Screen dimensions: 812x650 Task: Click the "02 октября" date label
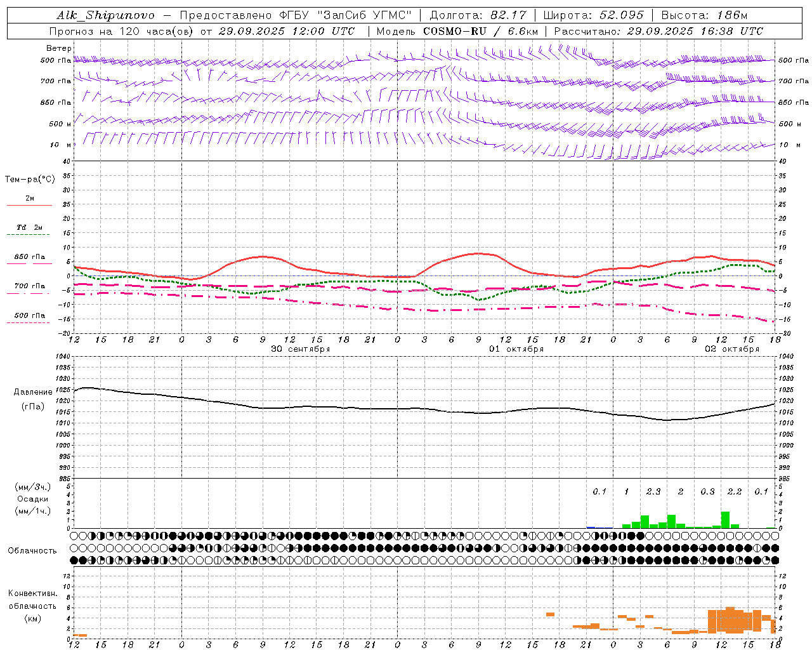(x=732, y=349)
